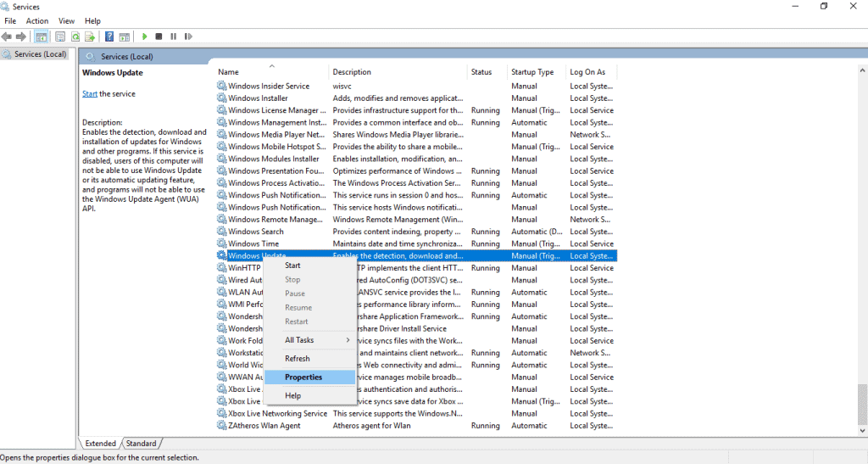The height and width of the screenshot is (464, 868).
Task: Click 'Maintains date and time synchroniza...' description
Action: [398, 243]
